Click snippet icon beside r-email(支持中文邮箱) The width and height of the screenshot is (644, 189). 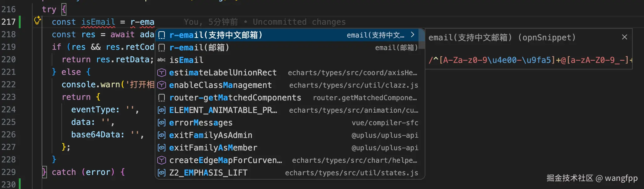coord(162,35)
